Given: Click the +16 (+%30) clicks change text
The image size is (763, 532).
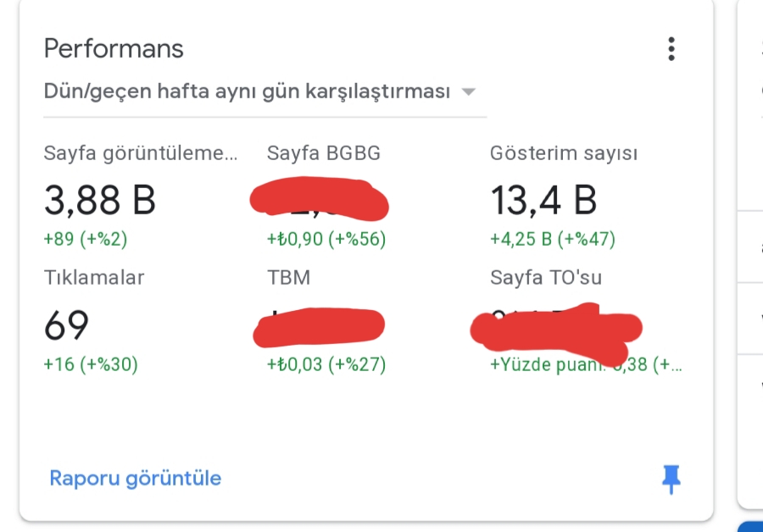Looking at the screenshot, I should click(x=91, y=364).
